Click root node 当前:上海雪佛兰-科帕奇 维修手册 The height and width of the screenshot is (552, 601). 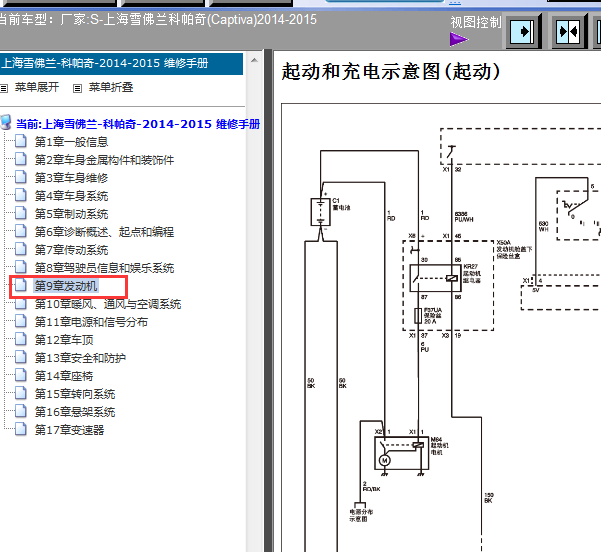[138, 124]
